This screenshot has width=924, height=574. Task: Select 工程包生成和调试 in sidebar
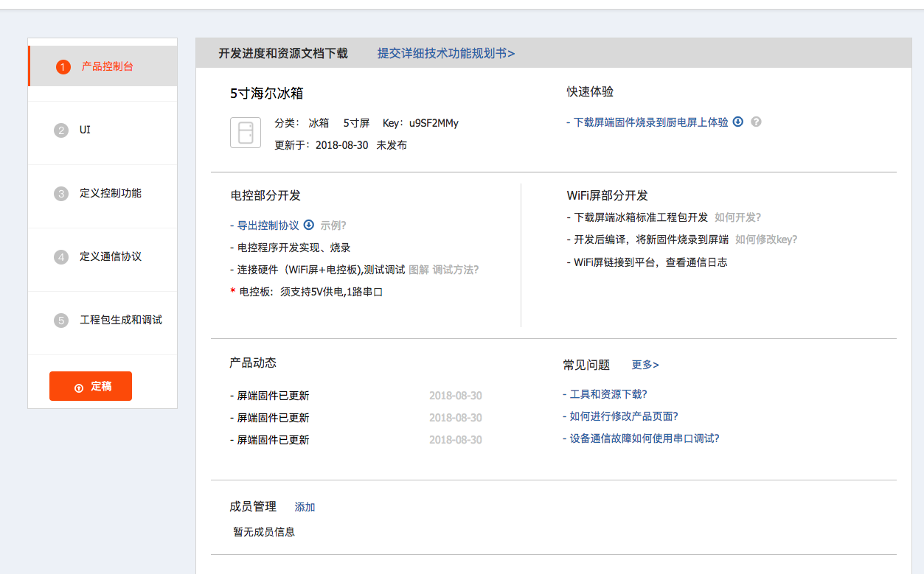click(x=121, y=320)
